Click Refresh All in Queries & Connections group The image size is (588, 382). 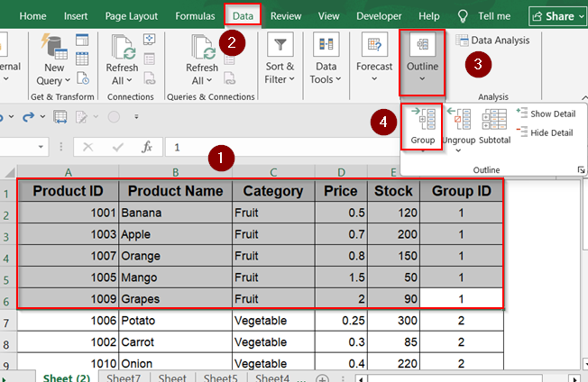202,60
